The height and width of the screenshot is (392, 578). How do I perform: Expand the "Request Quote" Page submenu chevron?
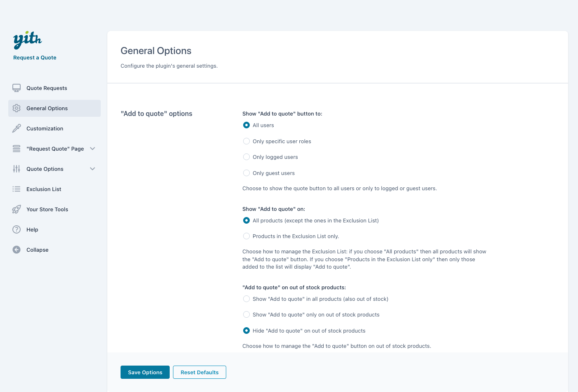coord(92,149)
